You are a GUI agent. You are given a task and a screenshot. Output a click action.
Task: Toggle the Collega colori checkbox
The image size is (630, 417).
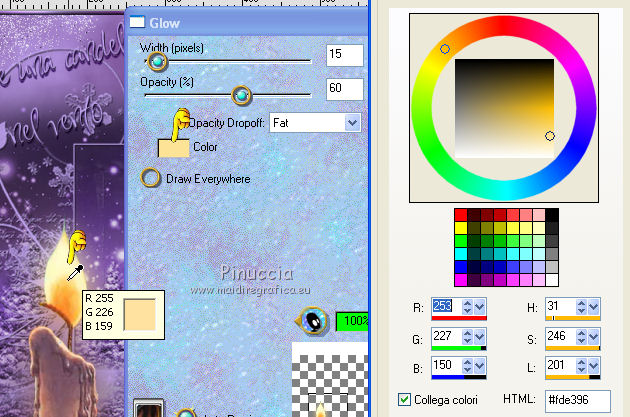pos(404,399)
